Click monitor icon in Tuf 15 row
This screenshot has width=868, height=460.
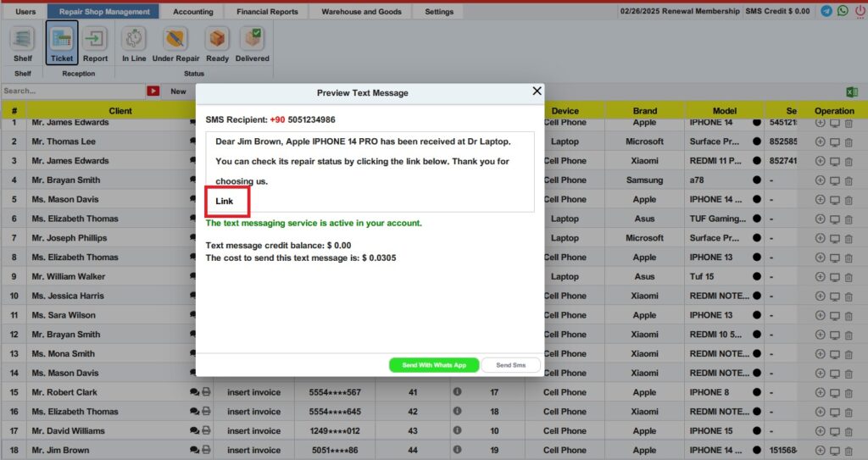[835, 277]
